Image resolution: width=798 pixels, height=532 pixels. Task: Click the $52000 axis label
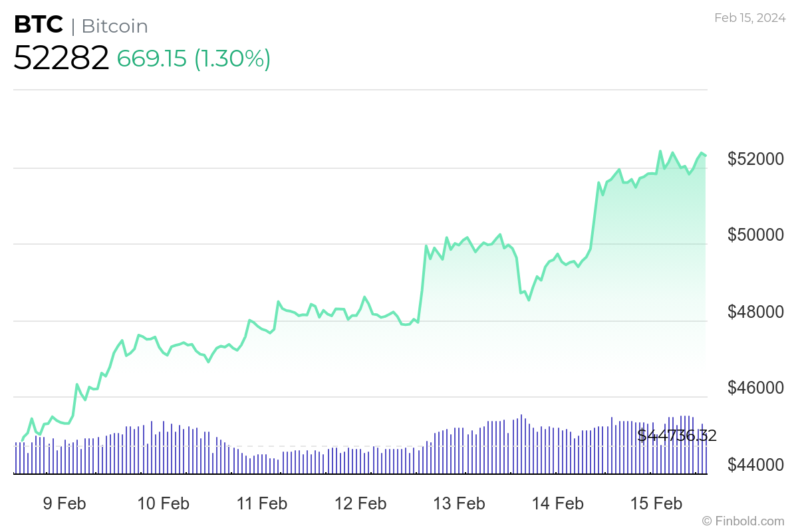(755, 158)
